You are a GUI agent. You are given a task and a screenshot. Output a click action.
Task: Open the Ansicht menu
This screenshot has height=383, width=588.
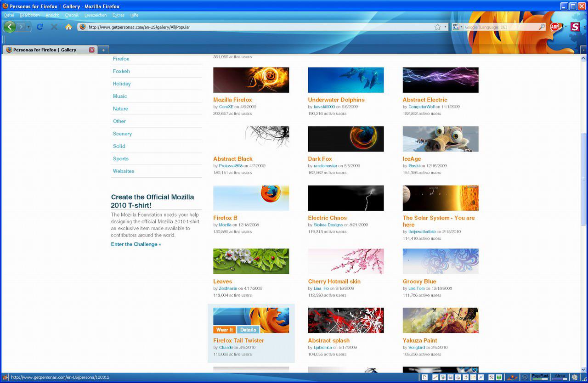pos(52,15)
